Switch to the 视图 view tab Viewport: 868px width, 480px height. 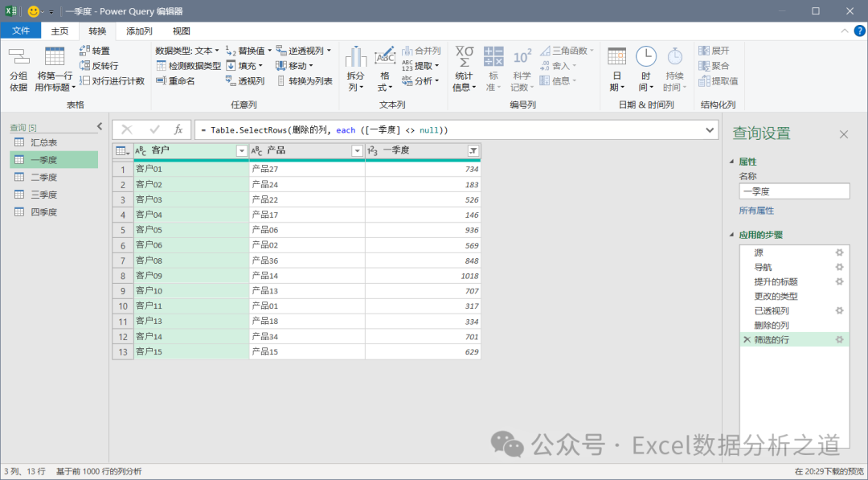pyautogui.click(x=181, y=31)
